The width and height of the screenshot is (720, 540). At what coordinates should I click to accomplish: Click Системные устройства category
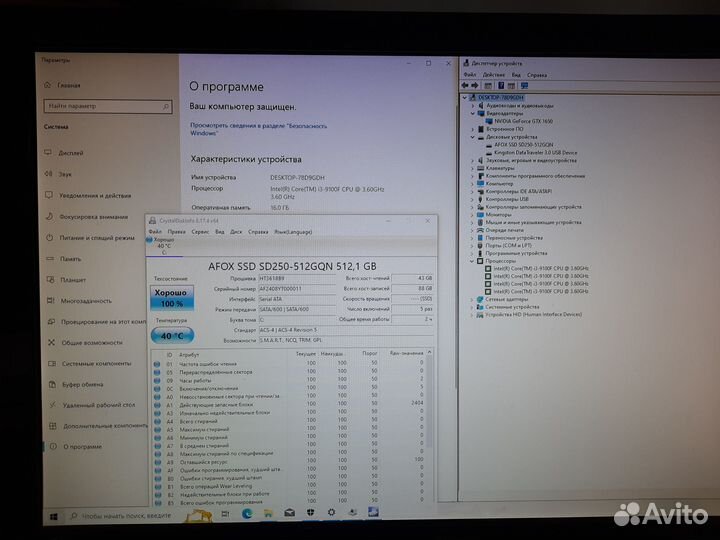coord(512,307)
